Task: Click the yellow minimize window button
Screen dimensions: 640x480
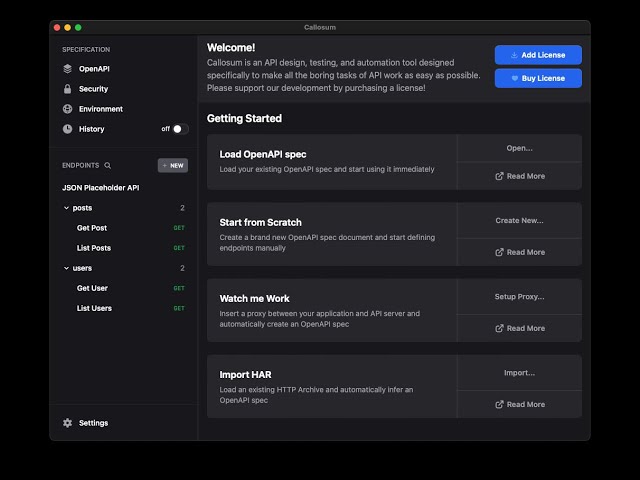Action: click(68, 27)
